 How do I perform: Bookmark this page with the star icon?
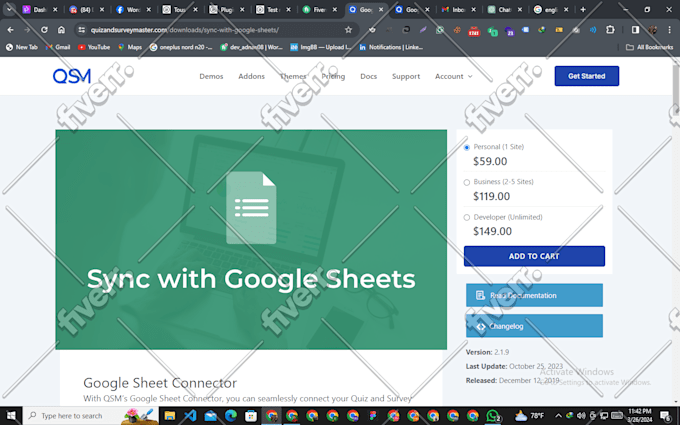tap(348, 29)
